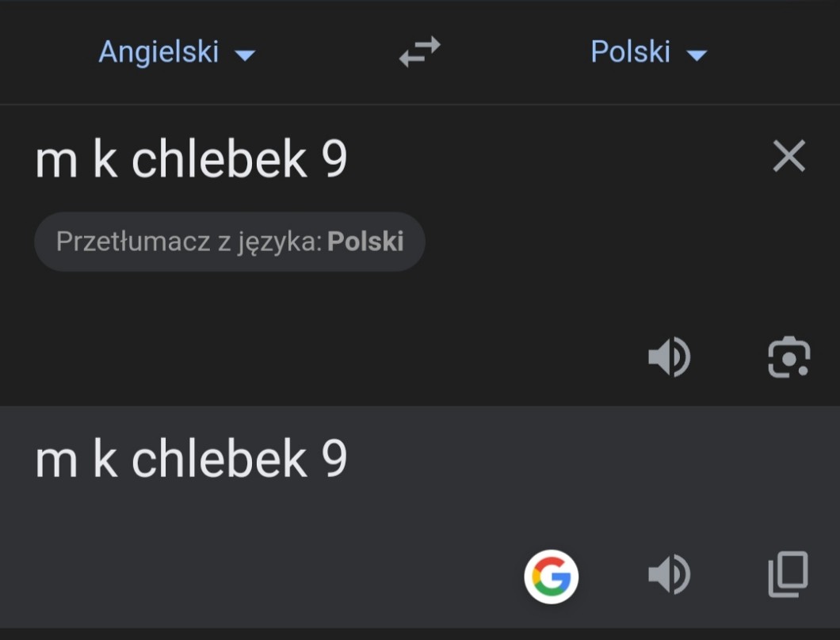840x640 pixels.
Task: Tap the Google logo button
Action: [551, 576]
